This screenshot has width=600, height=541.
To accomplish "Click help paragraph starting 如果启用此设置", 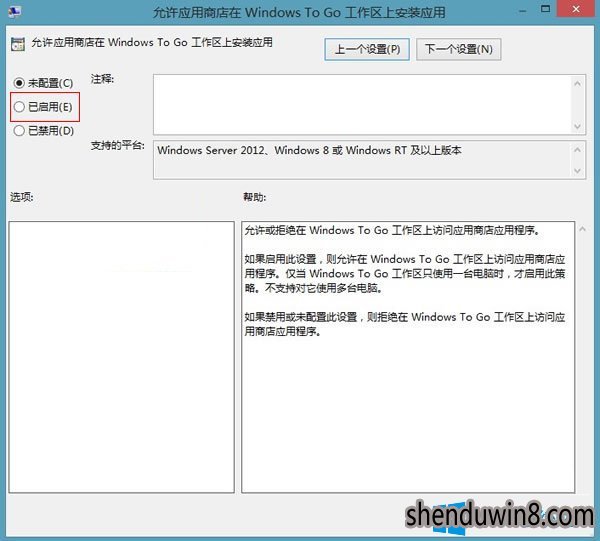I will point(405,274).
